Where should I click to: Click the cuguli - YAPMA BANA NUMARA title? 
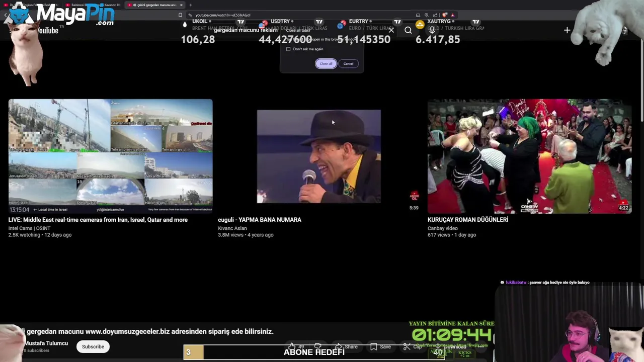pos(260,220)
